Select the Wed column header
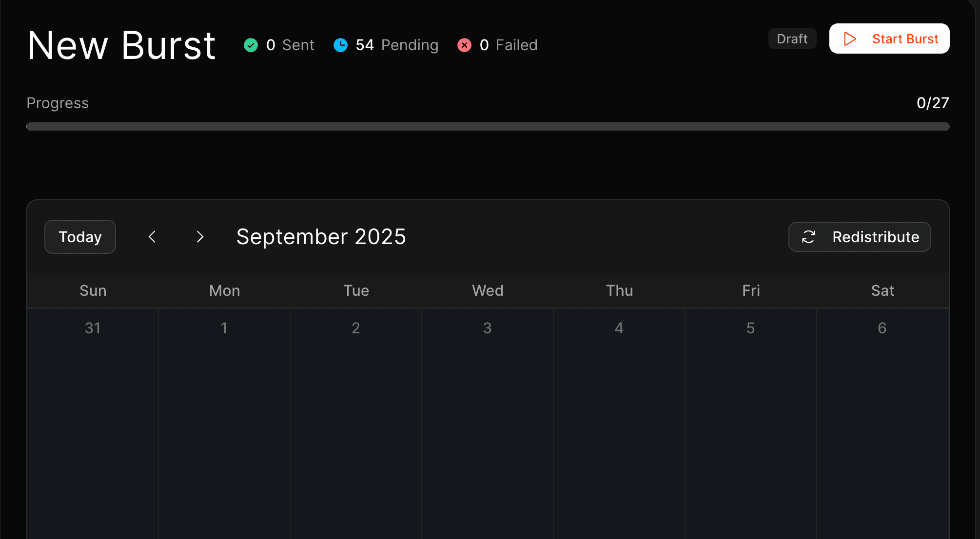 (487, 290)
